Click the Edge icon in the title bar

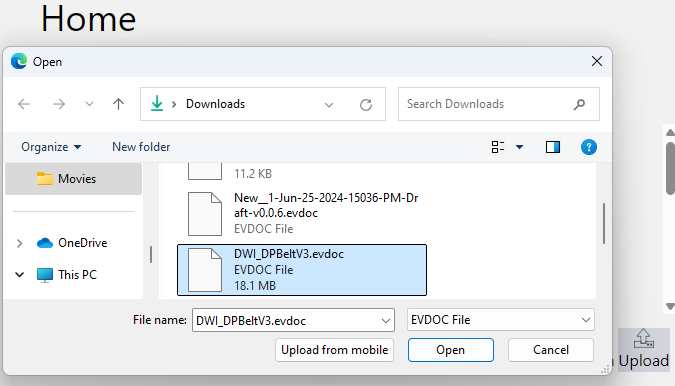point(19,62)
